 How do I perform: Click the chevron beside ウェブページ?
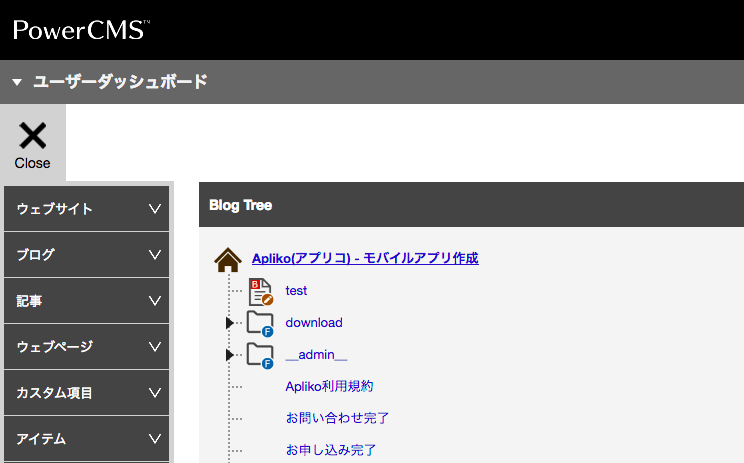[x=155, y=347]
